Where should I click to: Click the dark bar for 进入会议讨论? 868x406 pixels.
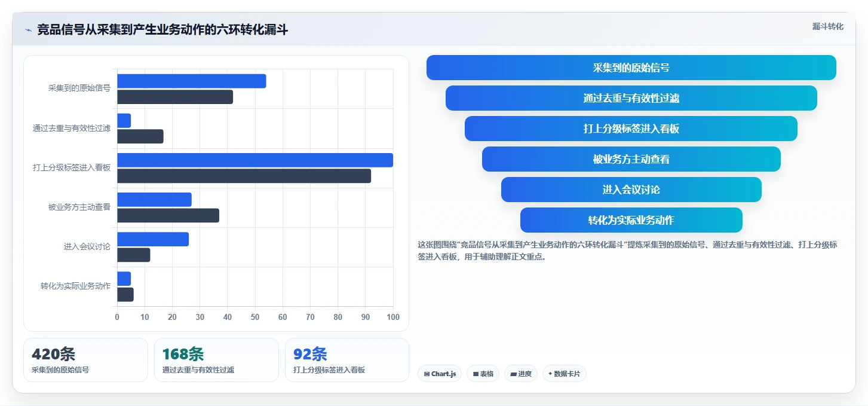coord(133,255)
